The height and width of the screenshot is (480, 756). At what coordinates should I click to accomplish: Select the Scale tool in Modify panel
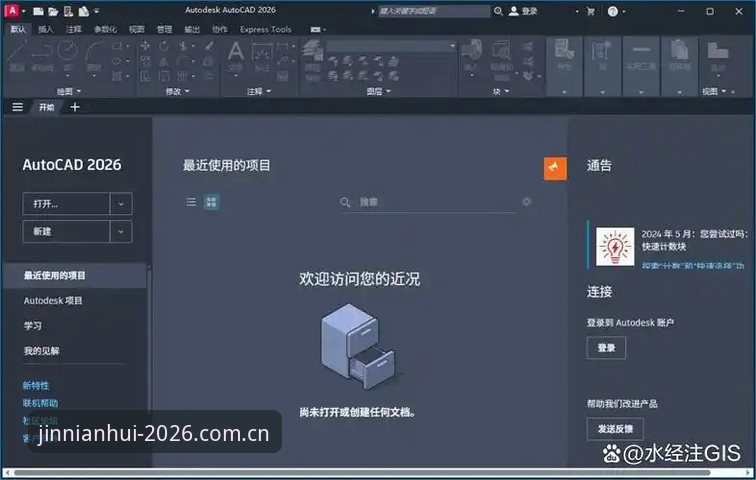point(164,76)
